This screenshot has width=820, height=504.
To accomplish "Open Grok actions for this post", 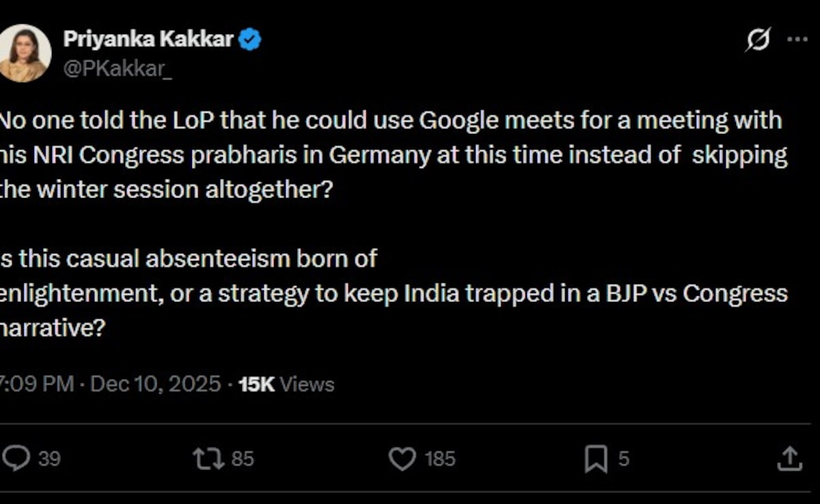I will pos(758,40).
